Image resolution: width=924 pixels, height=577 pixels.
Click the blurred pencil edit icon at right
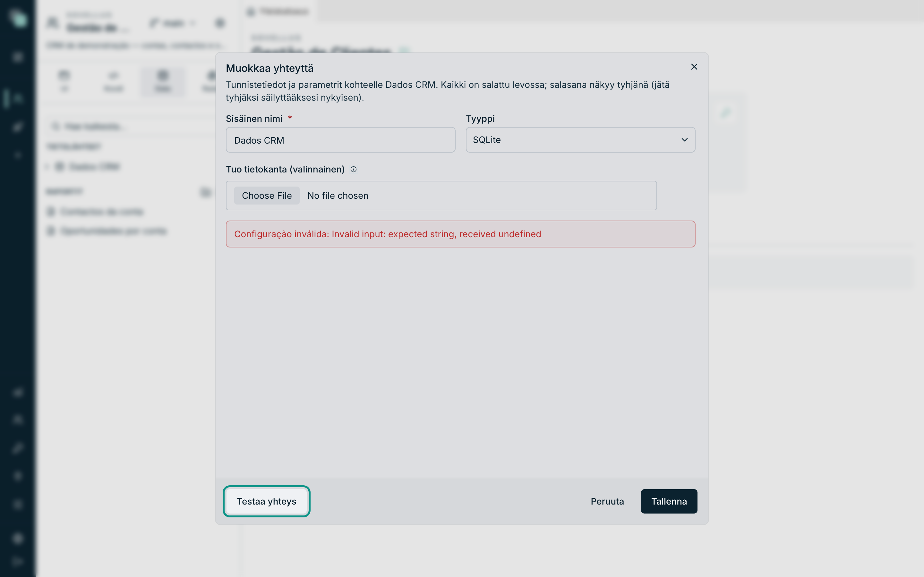pyautogui.click(x=725, y=113)
